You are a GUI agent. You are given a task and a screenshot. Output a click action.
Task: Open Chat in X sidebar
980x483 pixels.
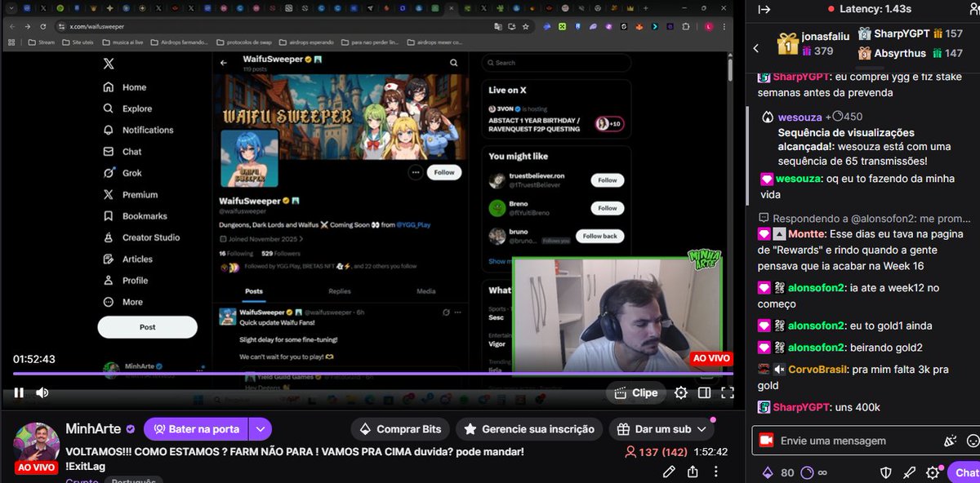pos(122,152)
